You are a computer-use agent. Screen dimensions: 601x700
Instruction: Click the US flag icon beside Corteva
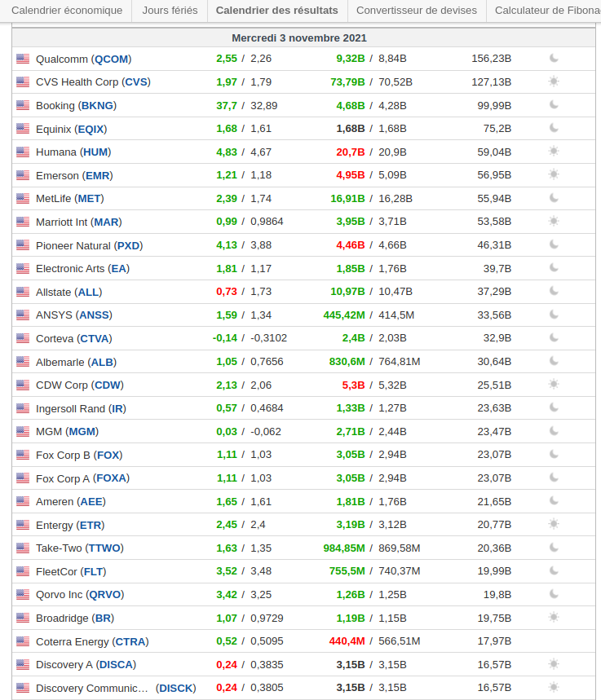23,338
